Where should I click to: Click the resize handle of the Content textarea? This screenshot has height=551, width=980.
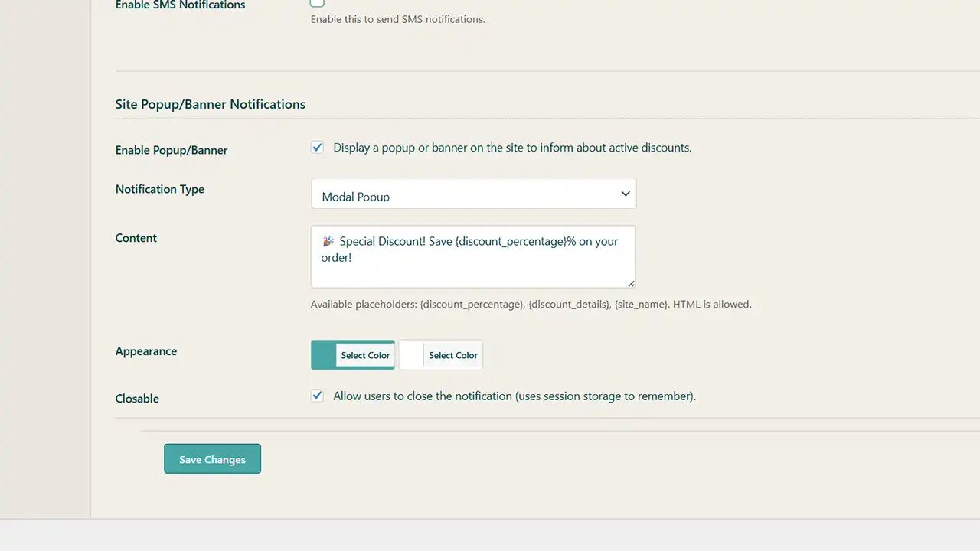click(631, 283)
